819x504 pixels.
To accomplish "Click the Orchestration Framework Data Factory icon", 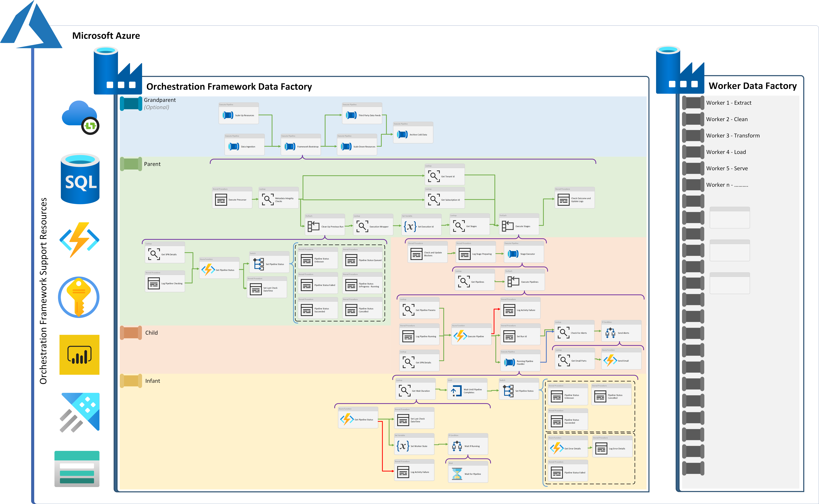I will point(118,70).
